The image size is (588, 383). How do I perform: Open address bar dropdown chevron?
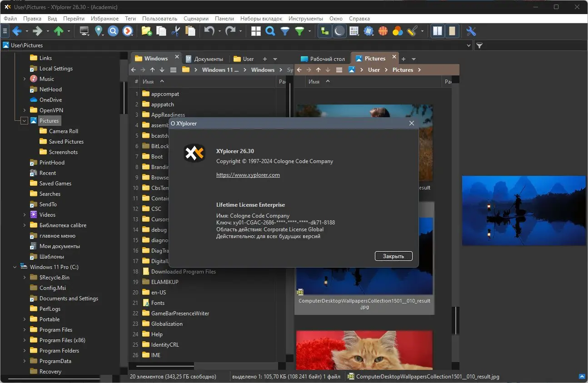(469, 45)
